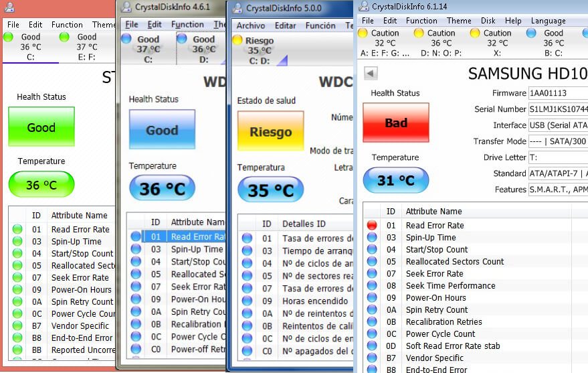Click the CrystalDiskInfo 6.1.14 title bar app icon

363,7
